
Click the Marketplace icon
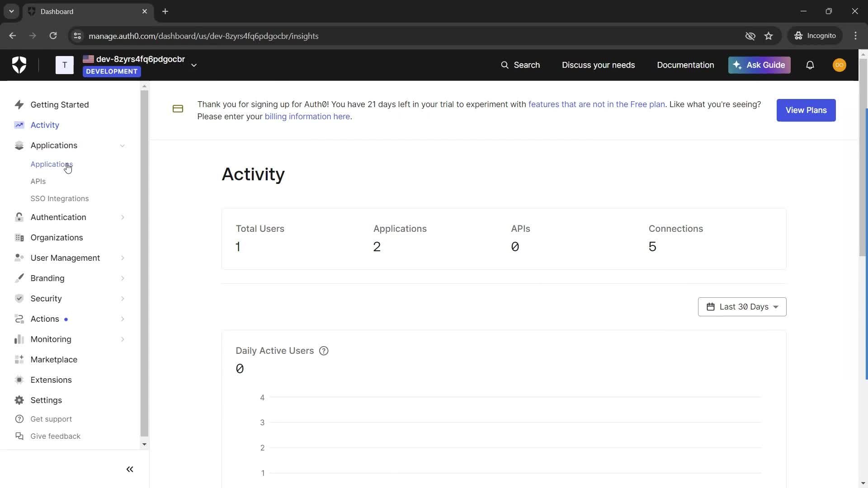(19, 360)
